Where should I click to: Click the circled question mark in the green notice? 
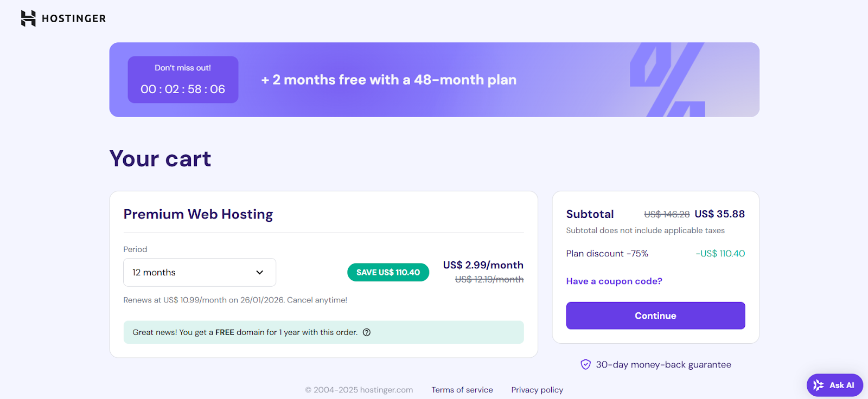coord(366,332)
